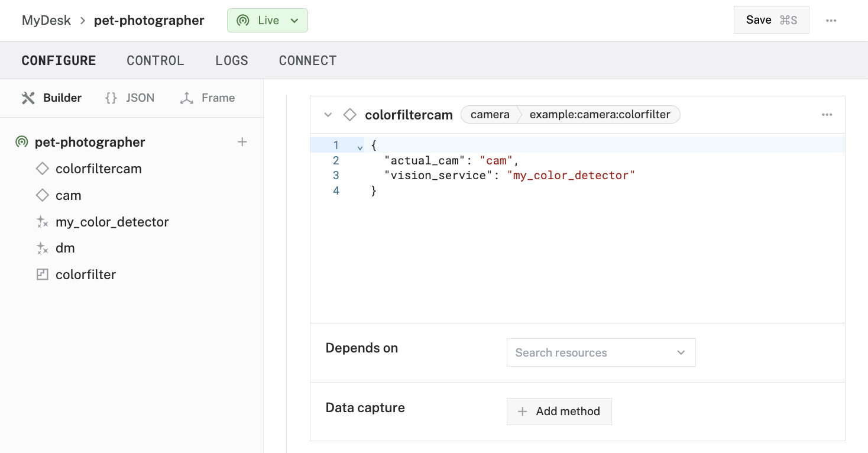Open the Depends on resources dropdown
Screen dimensions: 868x453
tap(601, 352)
